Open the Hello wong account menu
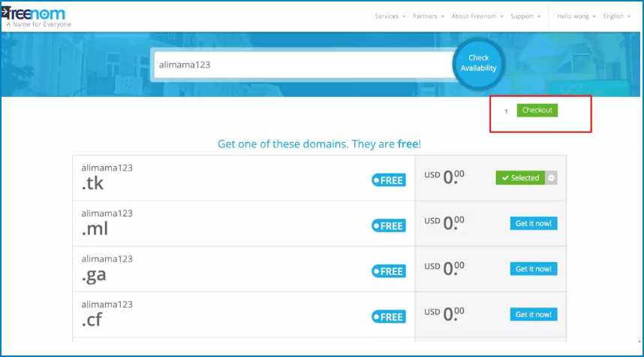The image size is (644, 357). coord(576,17)
